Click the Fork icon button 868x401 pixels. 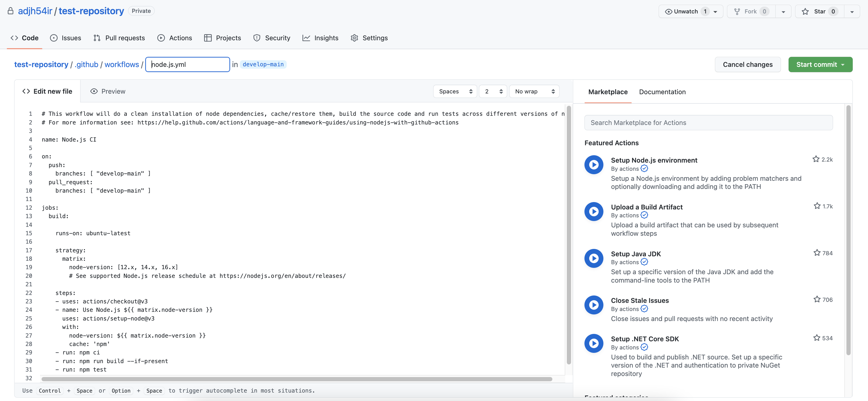tap(737, 12)
